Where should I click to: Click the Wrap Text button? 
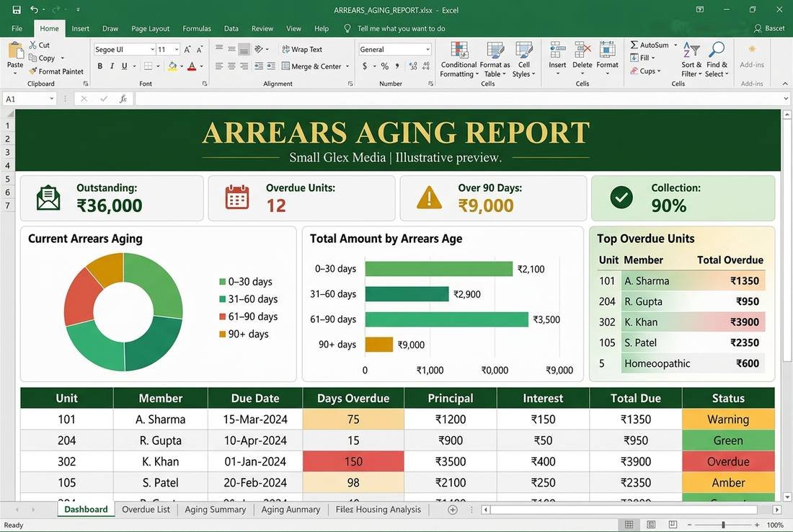click(302, 49)
